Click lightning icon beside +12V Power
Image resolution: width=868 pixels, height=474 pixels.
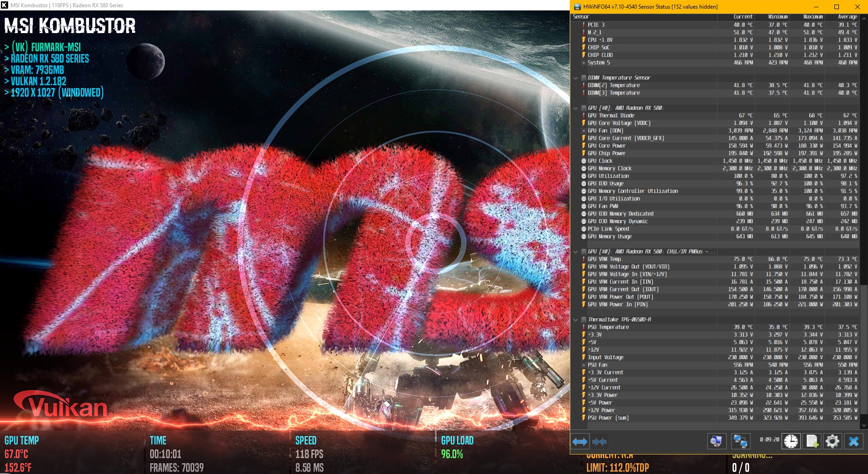(x=584, y=410)
